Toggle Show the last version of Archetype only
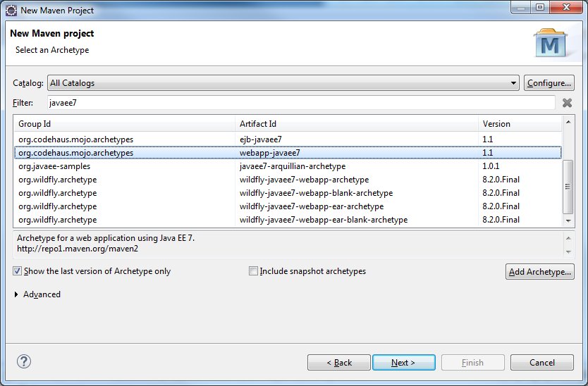588x386 pixels. coord(17,271)
